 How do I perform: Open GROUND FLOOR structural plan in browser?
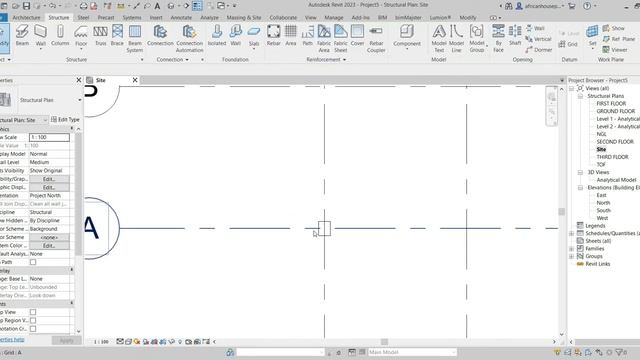point(616,111)
